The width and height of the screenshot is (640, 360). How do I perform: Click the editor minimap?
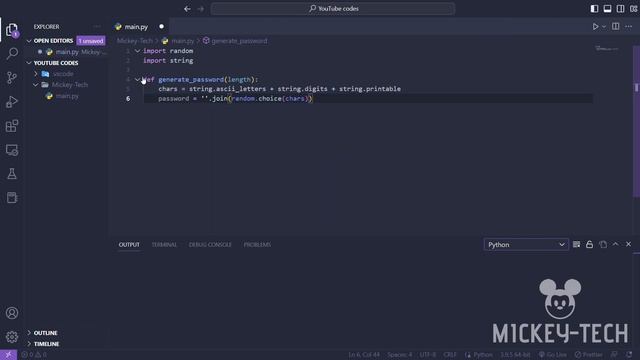[x=607, y=49]
